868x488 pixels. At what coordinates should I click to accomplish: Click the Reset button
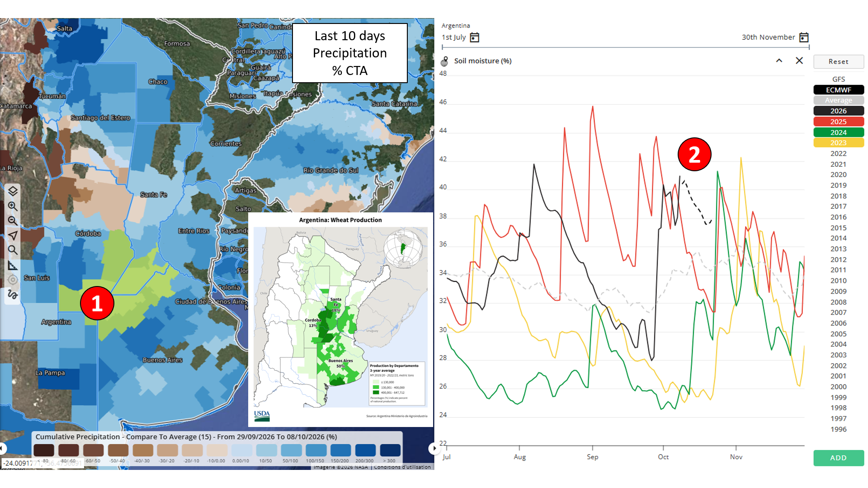click(x=839, y=61)
